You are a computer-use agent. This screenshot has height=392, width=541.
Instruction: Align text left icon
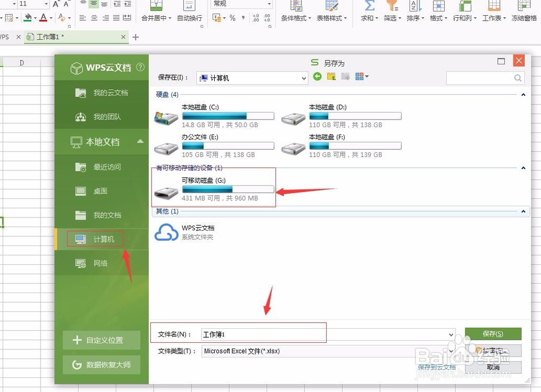(x=83, y=18)
